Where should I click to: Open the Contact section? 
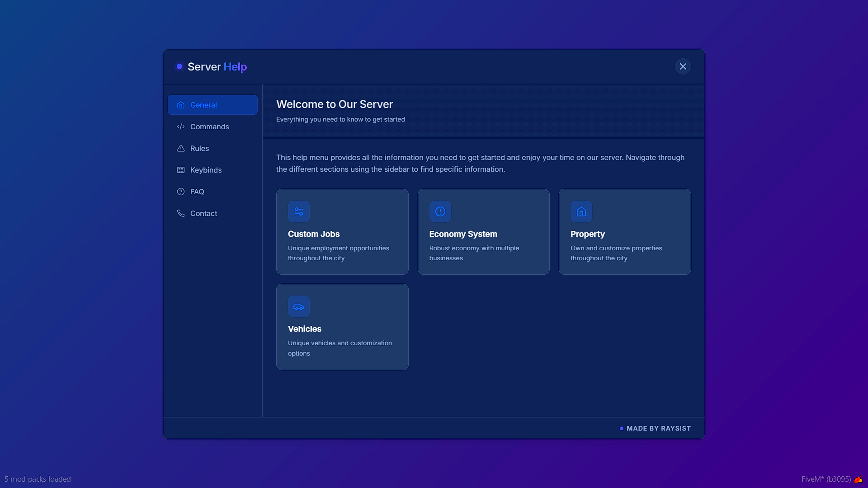point(212,213)
